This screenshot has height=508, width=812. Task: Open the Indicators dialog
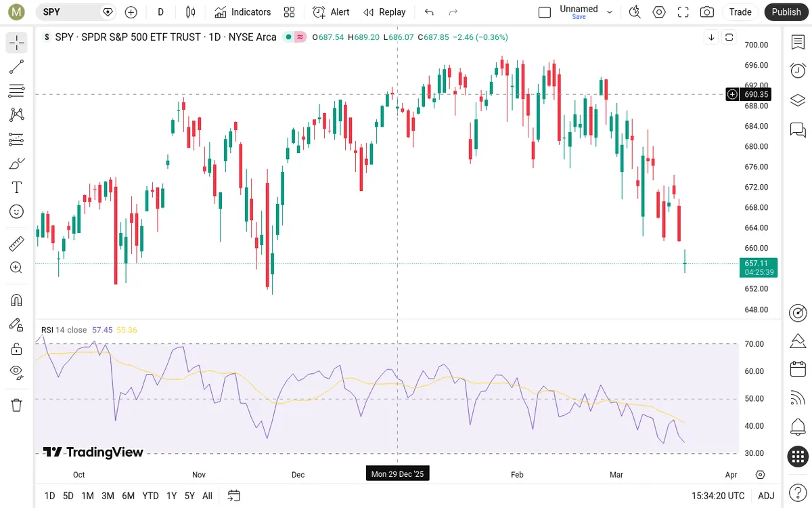[243, 12]
